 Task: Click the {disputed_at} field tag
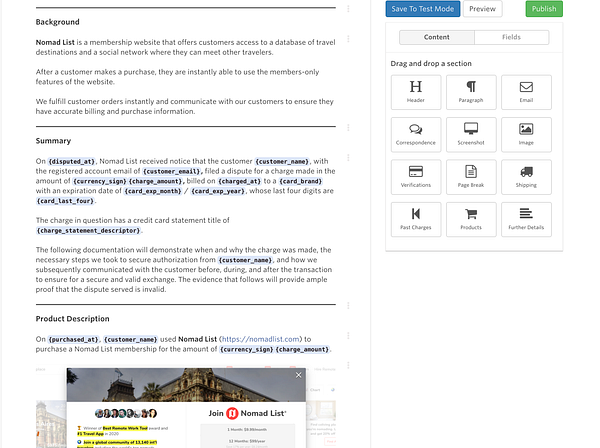[x=72, y=161]
